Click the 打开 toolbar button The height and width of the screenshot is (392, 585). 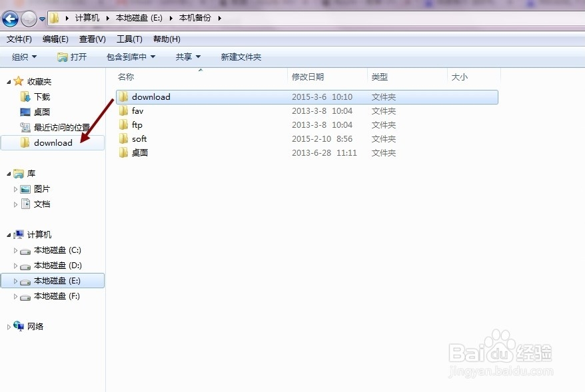tap(72, 57)
